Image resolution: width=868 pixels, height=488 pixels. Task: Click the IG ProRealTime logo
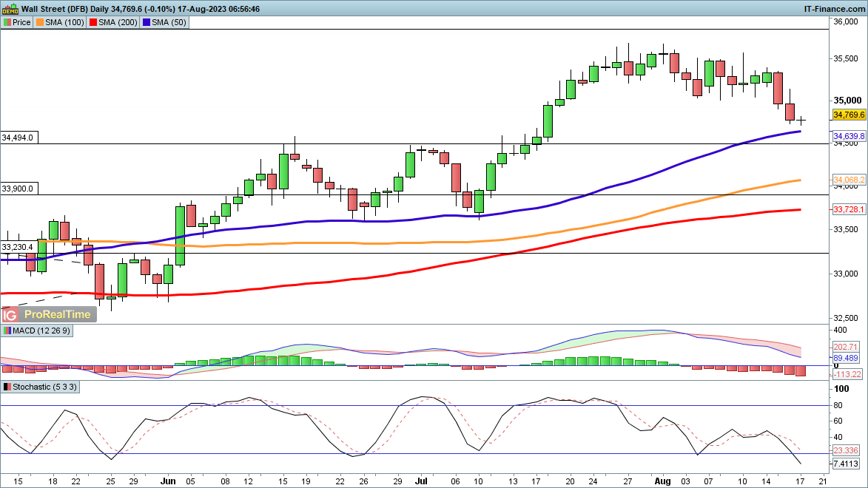click(49, 314)
